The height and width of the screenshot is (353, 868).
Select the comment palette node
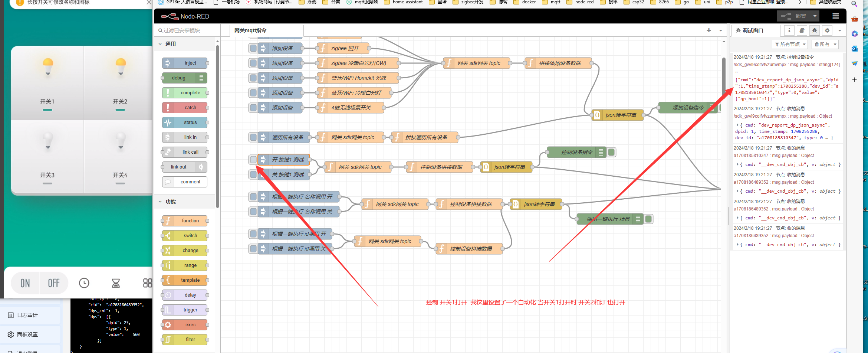pyautogui.click(x=185, y=182)
